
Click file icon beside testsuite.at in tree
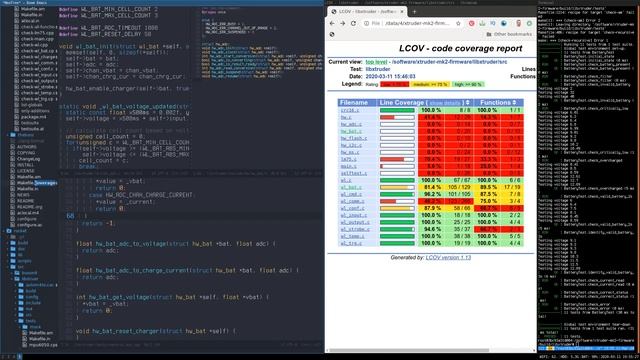click(x=16, y=129)
